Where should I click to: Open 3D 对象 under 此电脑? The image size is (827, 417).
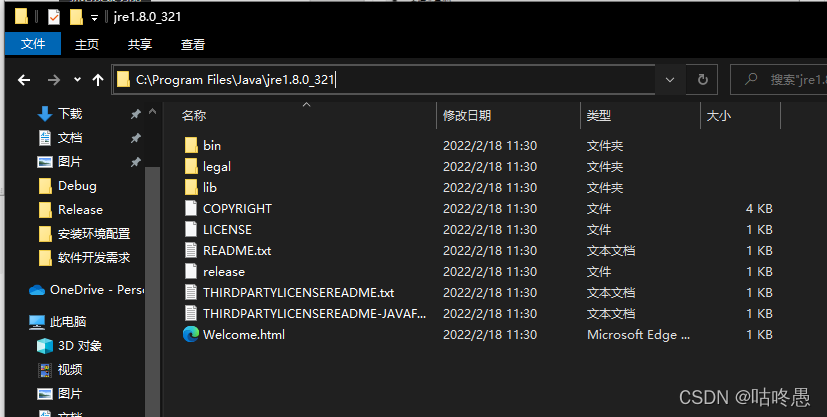[80, 346]
